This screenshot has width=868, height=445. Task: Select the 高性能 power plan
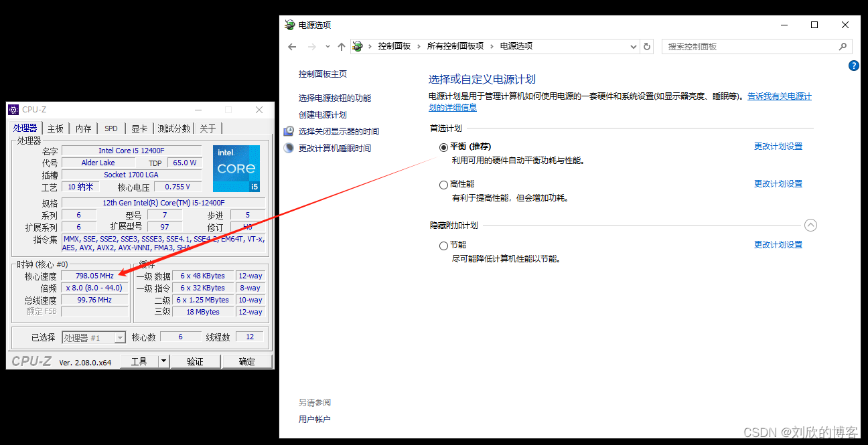click(x=443, y=185)
